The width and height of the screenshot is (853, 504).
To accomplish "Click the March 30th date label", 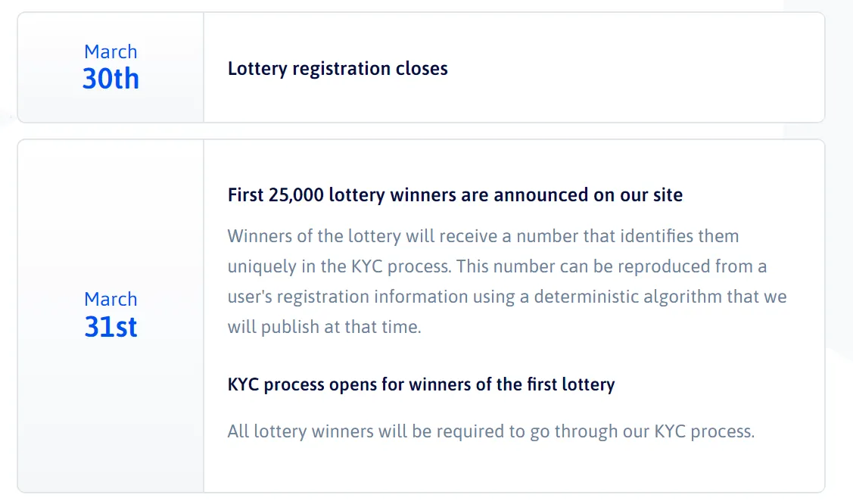I will [111, 67].
